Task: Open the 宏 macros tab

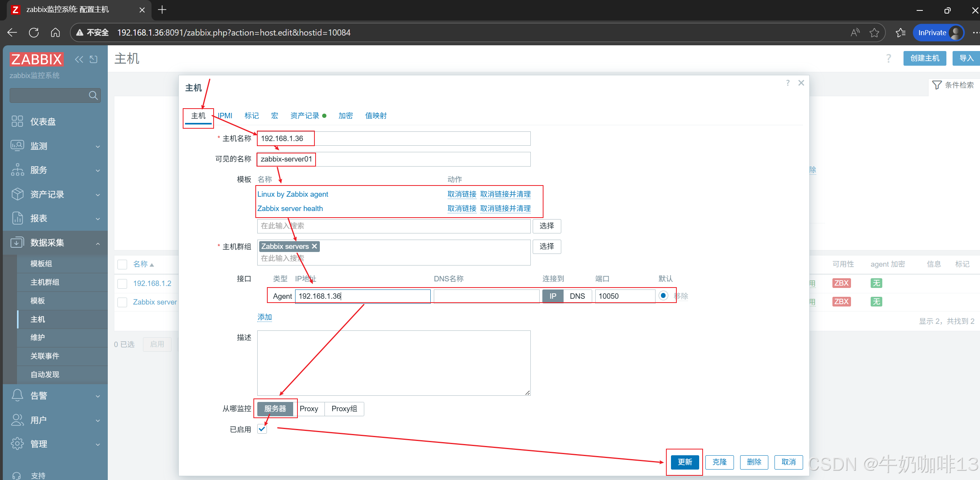Action: pyautogui.click(x=275, y=116)
